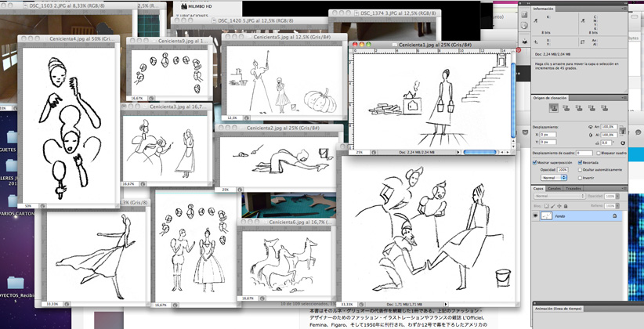Click the lock icon on Fondo layer
The width and height of the screenshot is (644, 329).
[x=615, y=216]
